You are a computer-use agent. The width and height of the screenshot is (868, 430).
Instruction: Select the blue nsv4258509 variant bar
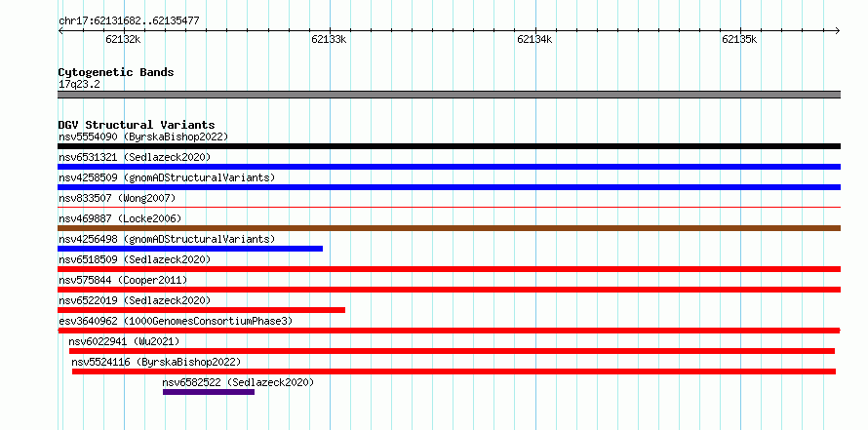[449, 187]
